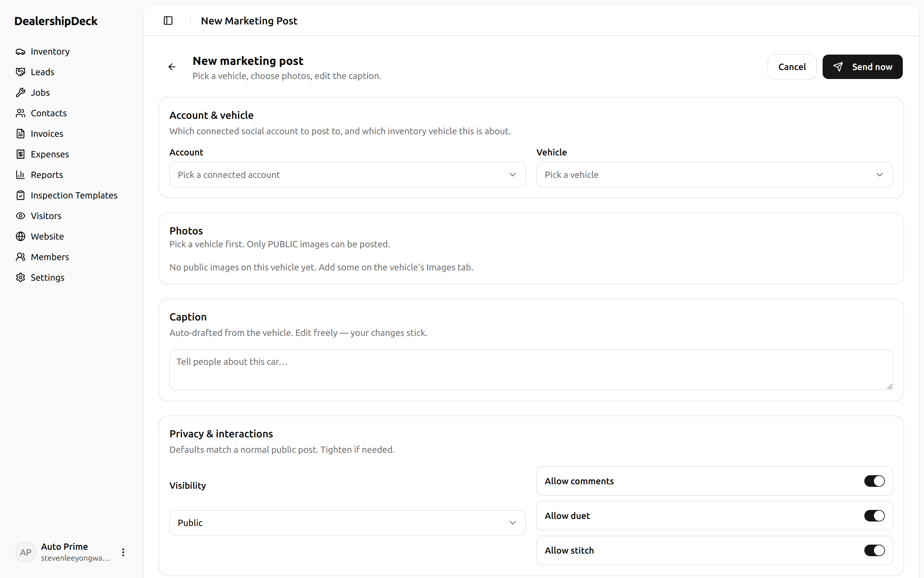924x578 pixels.
Task: Open Inventory in the sidebar
Action: click(x=72, y=52)
